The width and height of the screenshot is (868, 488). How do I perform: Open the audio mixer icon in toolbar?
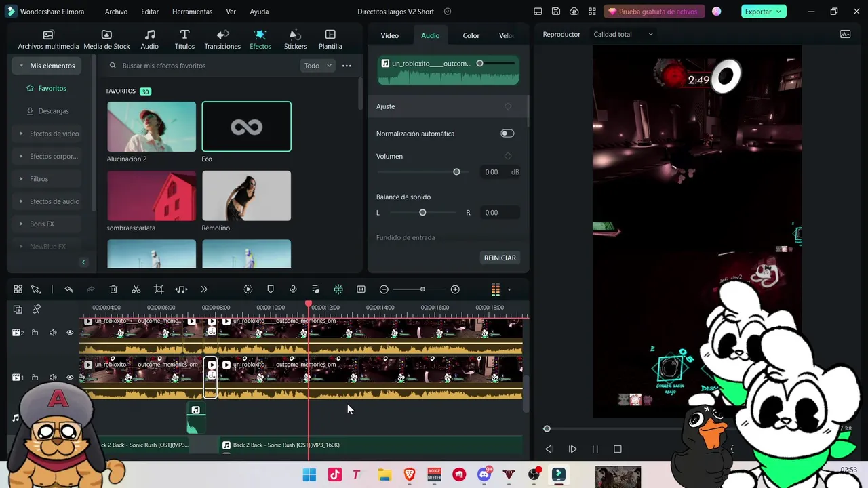(x=316, y=289)
